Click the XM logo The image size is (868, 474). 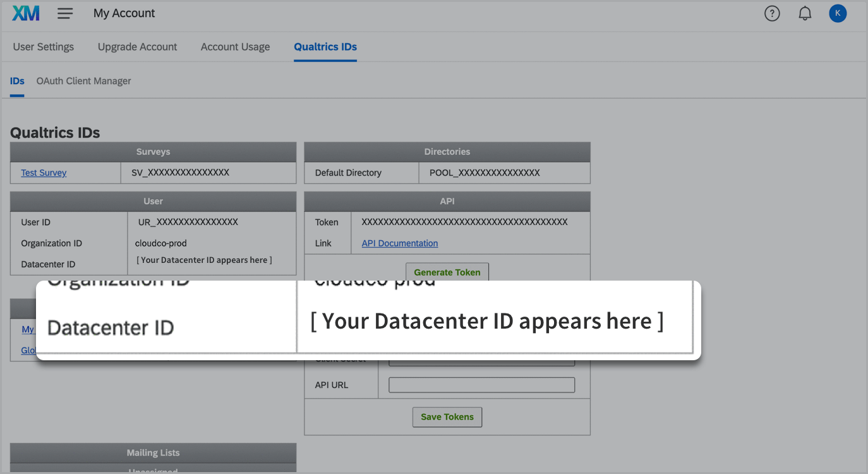click(x=26, y=13)
